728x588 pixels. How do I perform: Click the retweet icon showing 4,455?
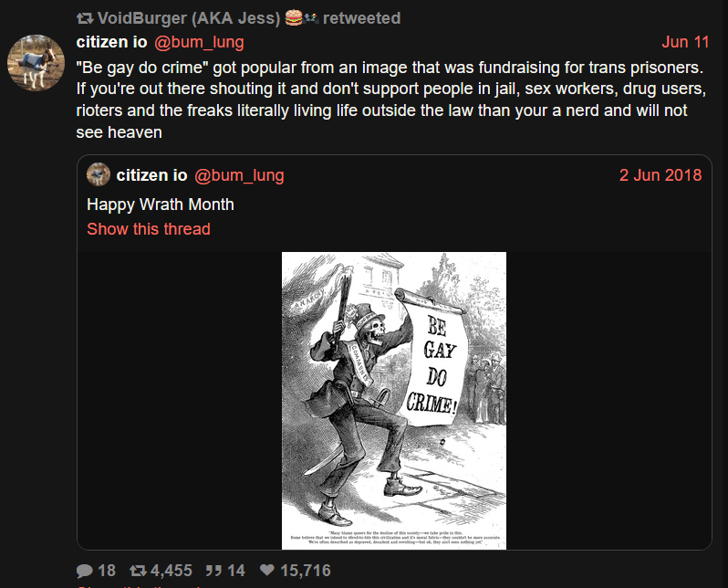click(x=138, y=571)
